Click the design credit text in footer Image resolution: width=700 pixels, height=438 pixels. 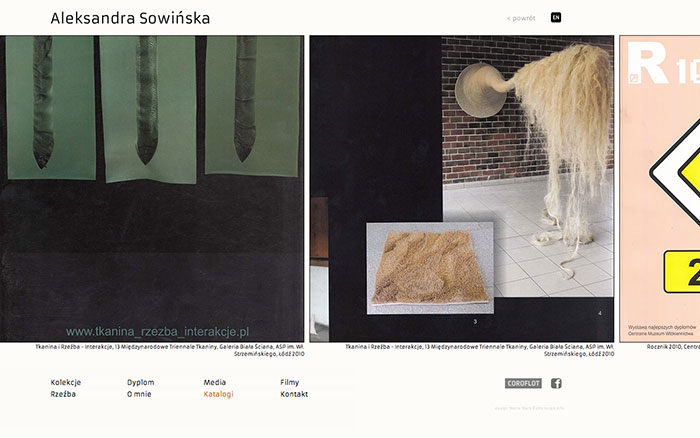(x=529, y=408)
